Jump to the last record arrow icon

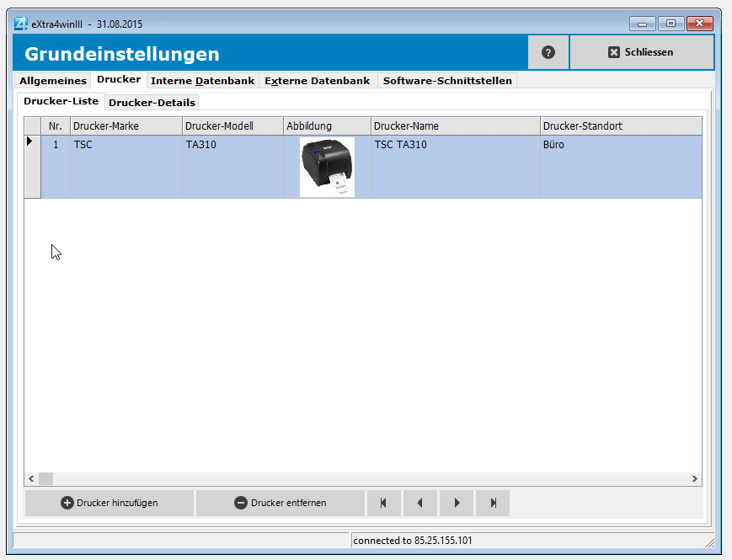tap(493, 503)
